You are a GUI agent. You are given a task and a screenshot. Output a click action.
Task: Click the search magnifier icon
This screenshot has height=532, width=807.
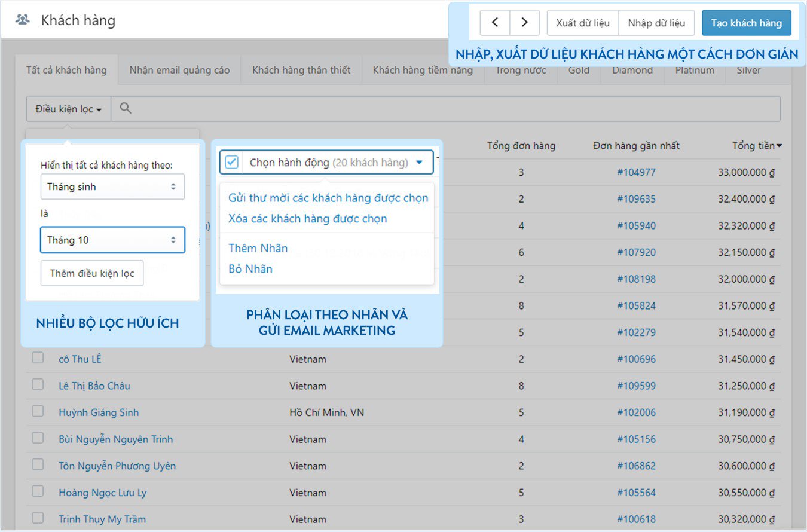[126, 108]
